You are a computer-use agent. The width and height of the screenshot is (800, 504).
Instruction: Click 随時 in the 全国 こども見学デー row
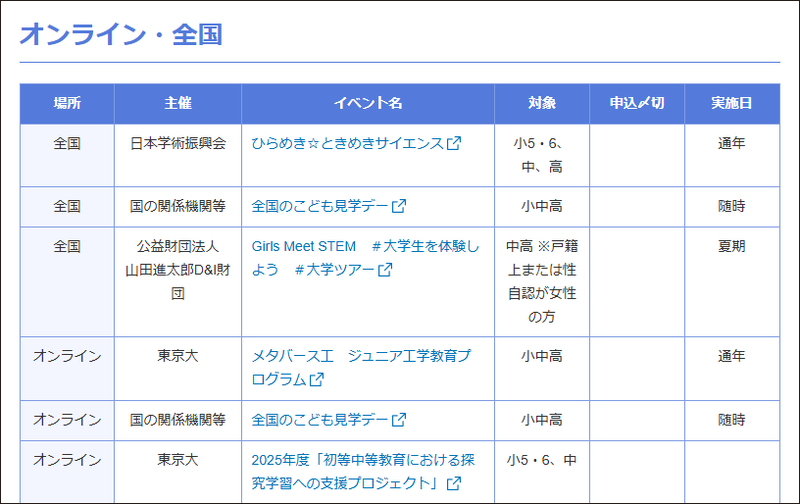[x=732, y=206]
